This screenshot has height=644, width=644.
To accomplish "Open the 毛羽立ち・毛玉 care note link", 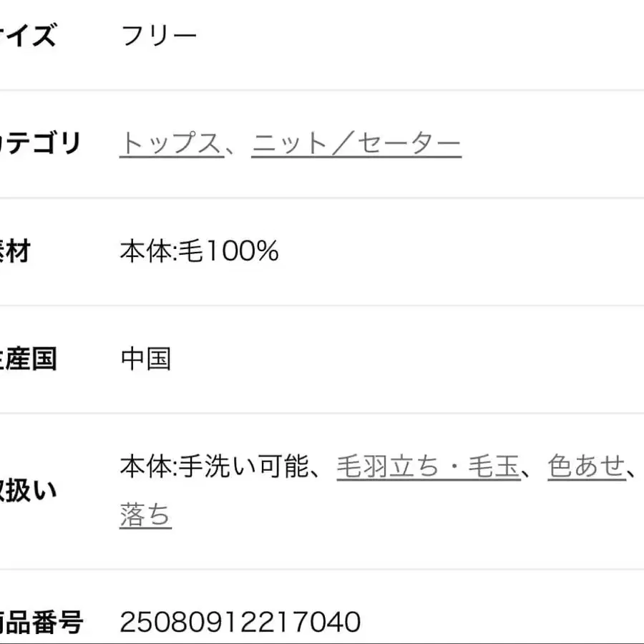I will pyautogui.click(x=428, y=467).
